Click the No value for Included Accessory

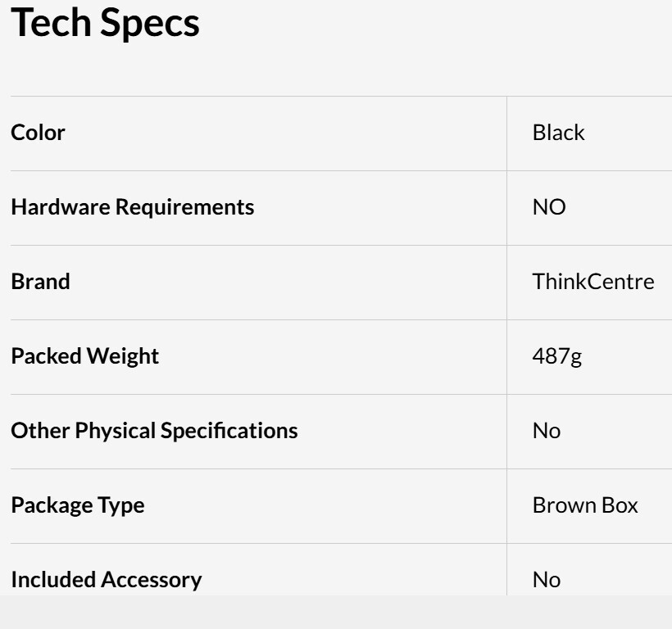[x=547, y=580]
